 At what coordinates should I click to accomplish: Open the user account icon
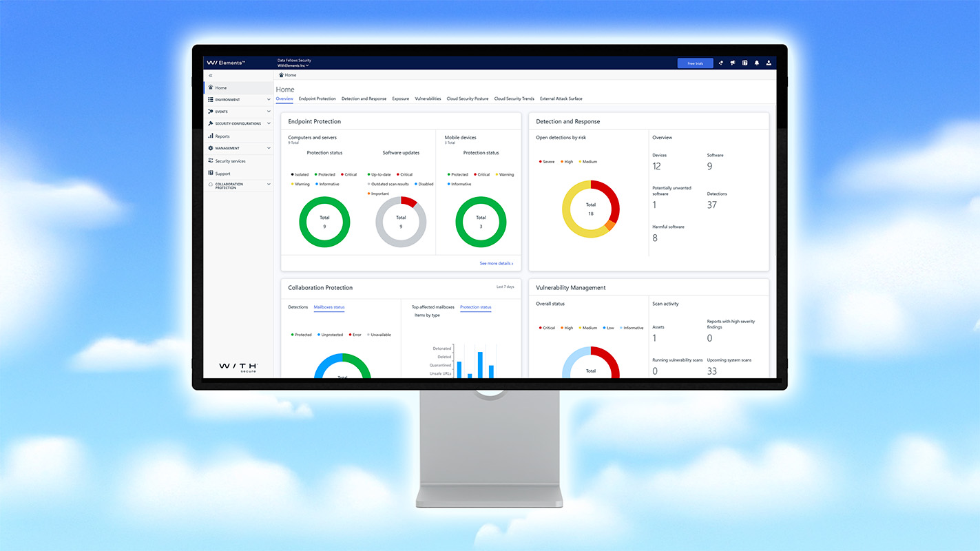coord(768,63)
